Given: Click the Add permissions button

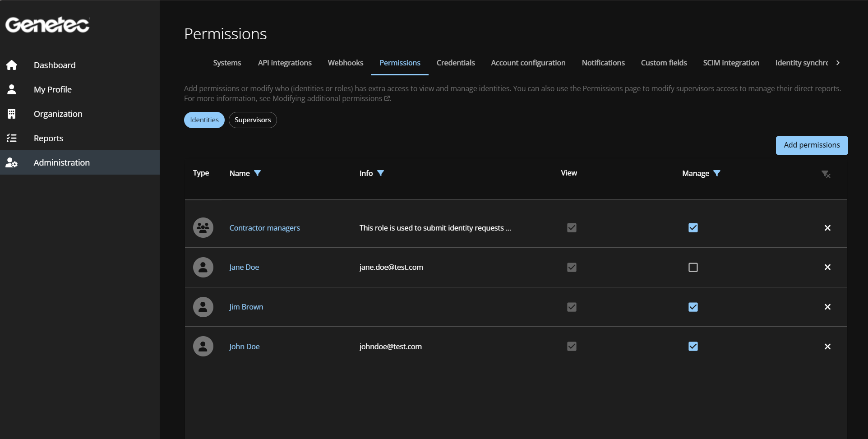Looking at the screenshot, I should click(812, 145).
